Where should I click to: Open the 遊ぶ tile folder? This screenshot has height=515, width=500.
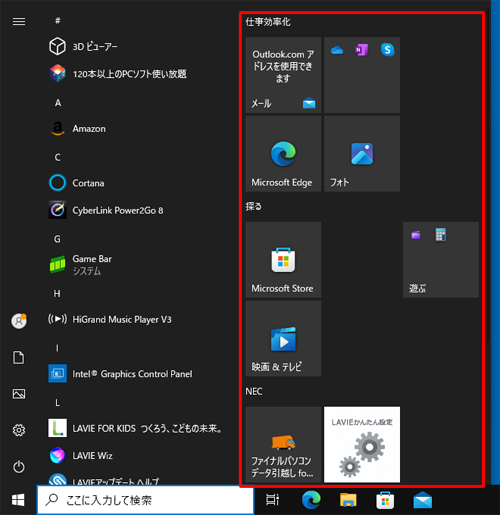441,260
